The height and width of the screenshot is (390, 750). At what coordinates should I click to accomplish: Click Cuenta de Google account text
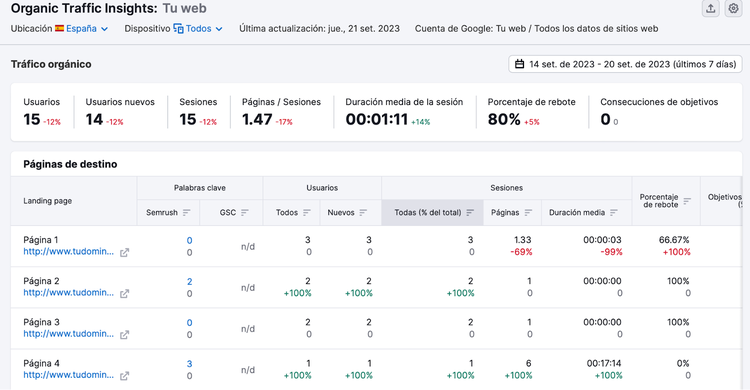[x=536, y=29]
